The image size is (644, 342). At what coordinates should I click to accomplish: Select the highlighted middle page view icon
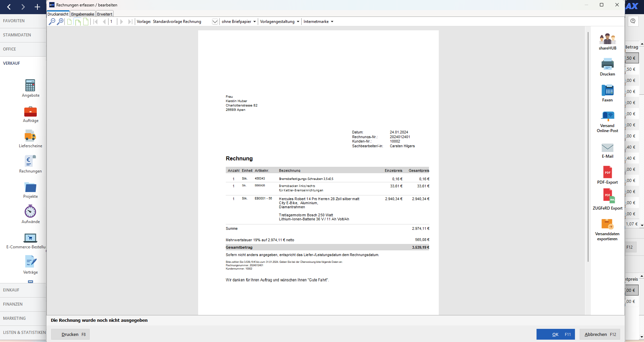point(78,22)
